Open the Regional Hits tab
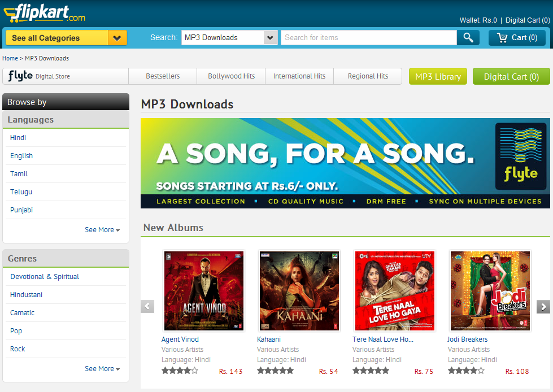 click(x=368, y=76)
